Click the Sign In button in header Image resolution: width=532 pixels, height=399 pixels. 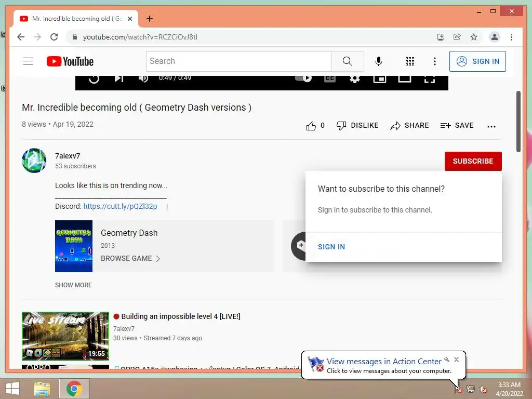(x=477, y=61)
